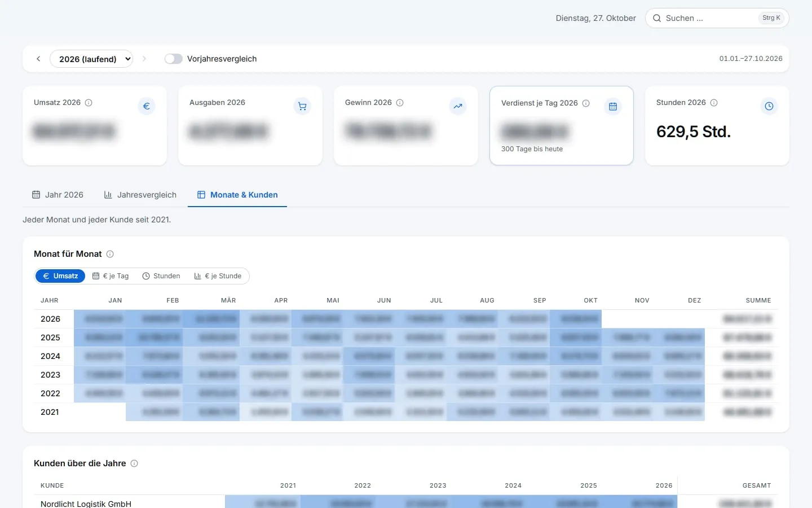The height and width of the screenshot is (508, 812).
Task: Click the clock icon on Stunden 2026 card
Action: [769, 106]
